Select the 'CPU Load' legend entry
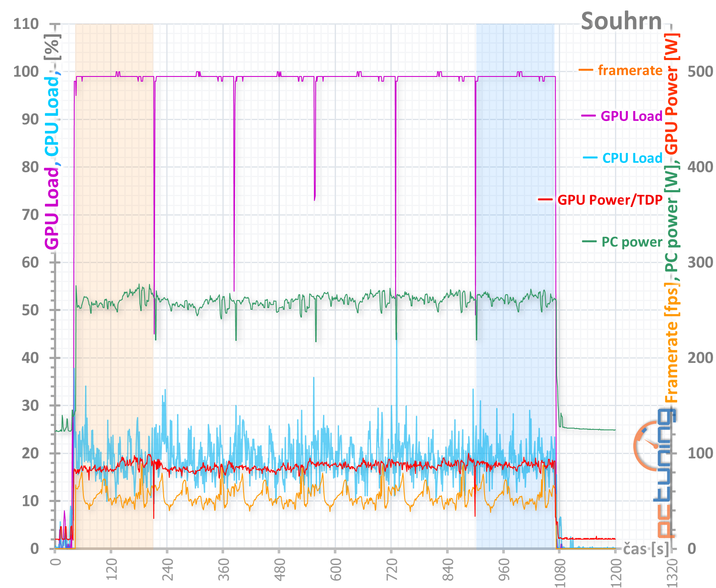This screenshot has width=716, height=588. pyautogui.click(x=623, y=158)
